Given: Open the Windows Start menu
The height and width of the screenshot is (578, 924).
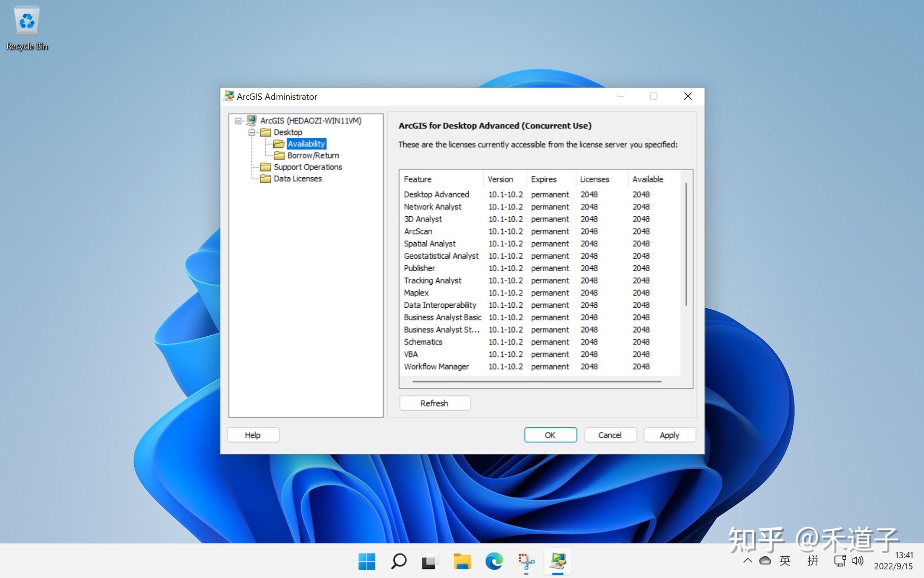Looking at the screenshot, I should 367,561.
